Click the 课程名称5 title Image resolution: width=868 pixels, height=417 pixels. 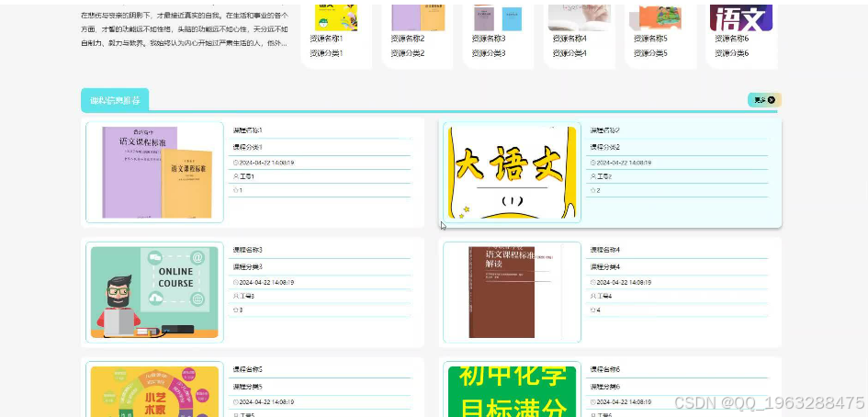pyautogui.click(x=247, y=369)
